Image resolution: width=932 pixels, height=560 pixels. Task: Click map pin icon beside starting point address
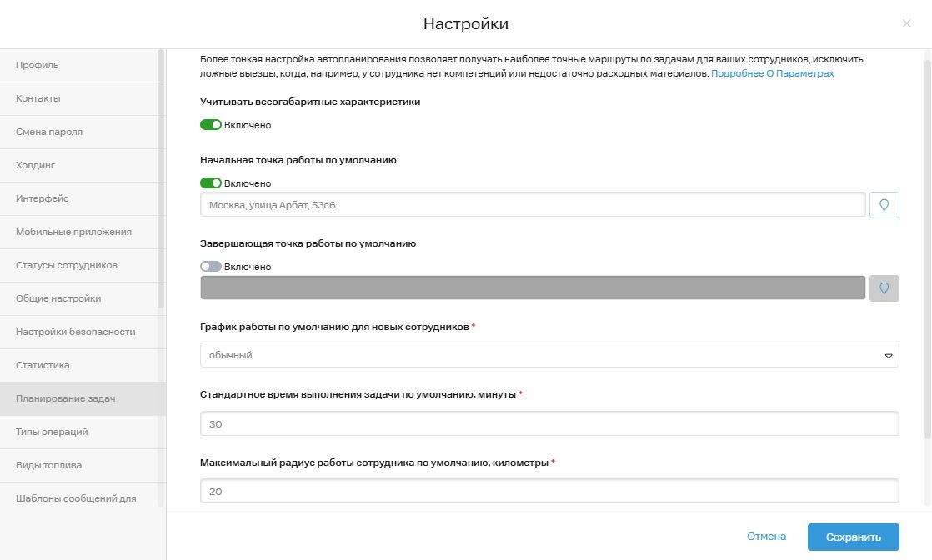(884, 205)
